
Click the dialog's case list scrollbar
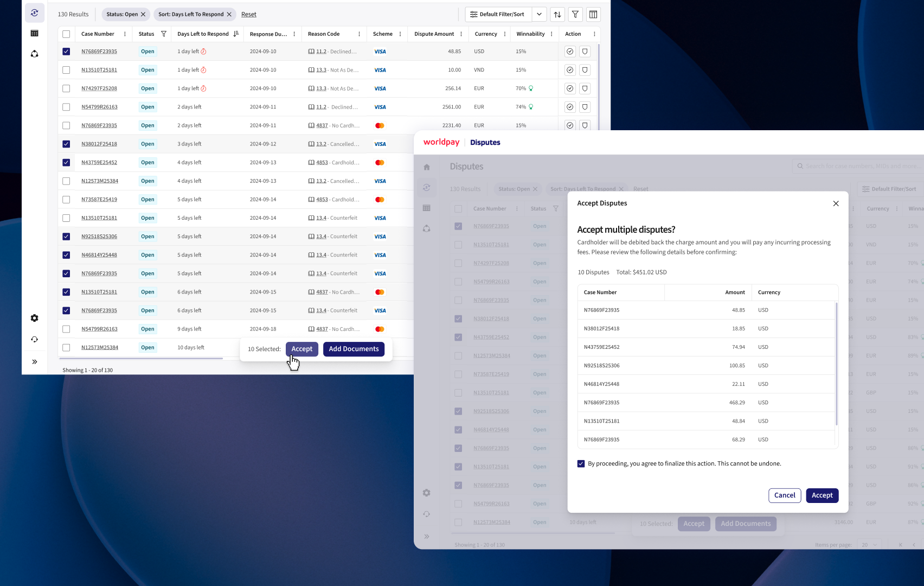pyautogui.click(x=837, y=364)
